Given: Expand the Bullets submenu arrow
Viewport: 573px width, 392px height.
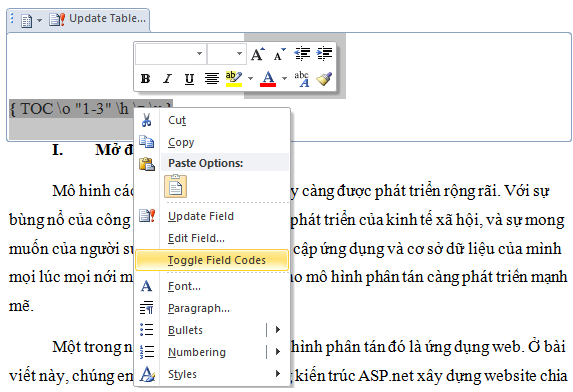Looking at the screenshot, I should click(x=278, y=330).
